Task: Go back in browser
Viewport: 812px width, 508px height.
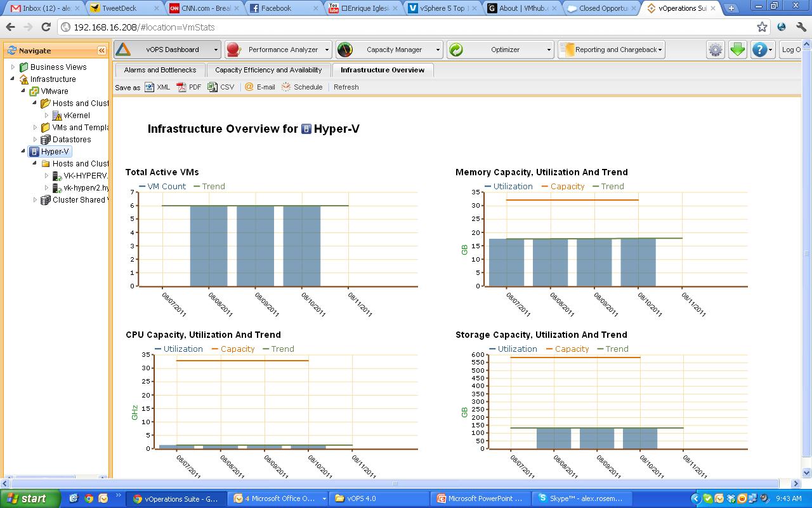Action: 10,27
